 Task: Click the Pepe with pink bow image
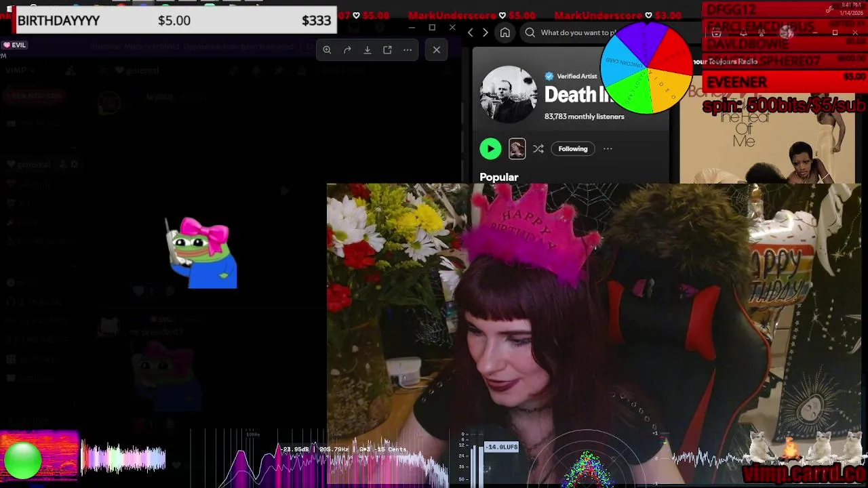point(201,253)
